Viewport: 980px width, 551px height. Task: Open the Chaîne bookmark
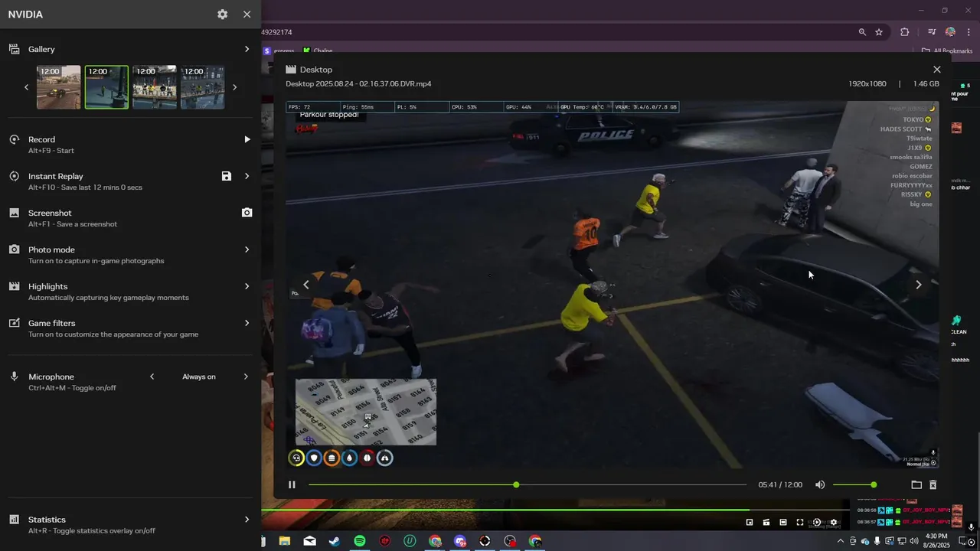coord(318,51)
